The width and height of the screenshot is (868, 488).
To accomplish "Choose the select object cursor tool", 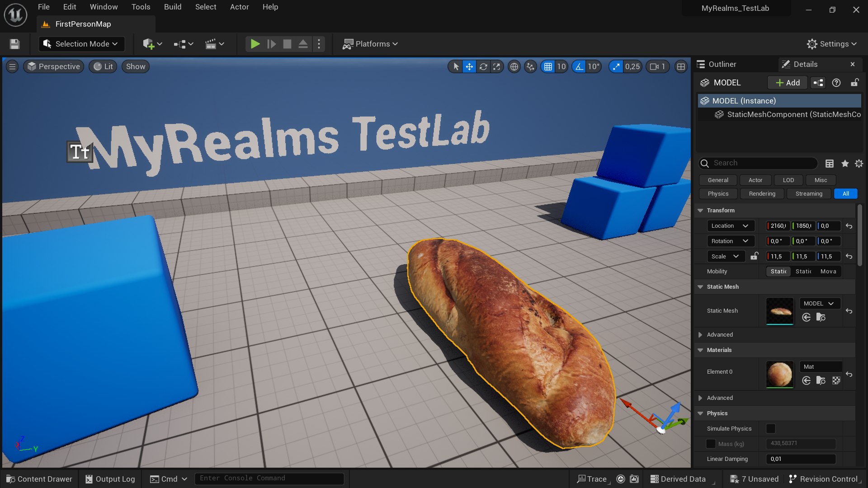I will click(456, 67).
